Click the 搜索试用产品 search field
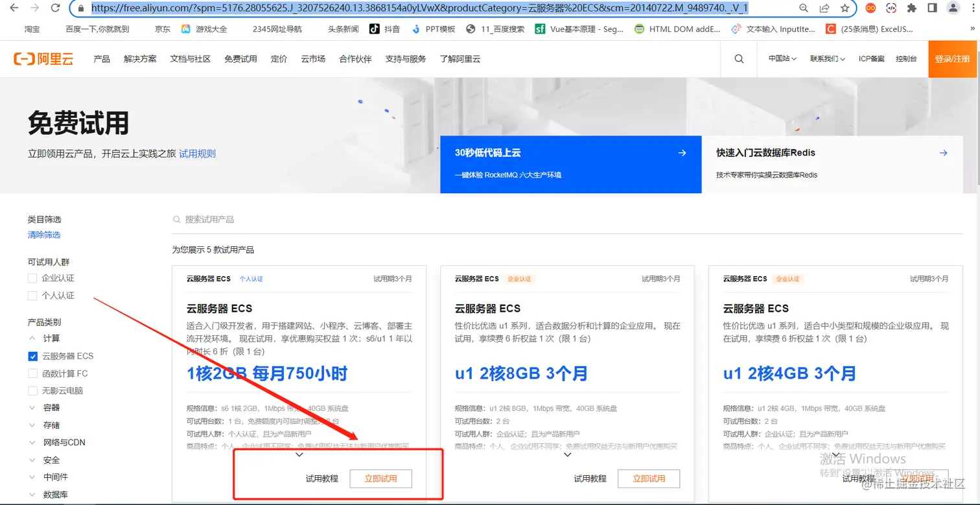This screenshot has height=505, width=980. pos(567,220)
